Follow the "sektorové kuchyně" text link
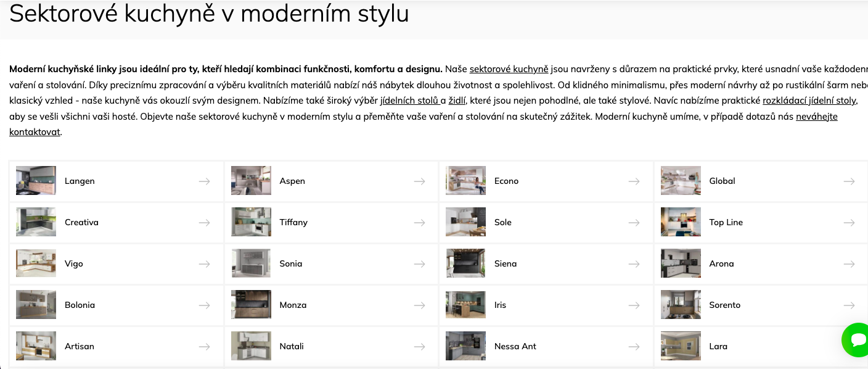Image resolution: width=868 pixels, height=369 pixels. pos(509,68)
